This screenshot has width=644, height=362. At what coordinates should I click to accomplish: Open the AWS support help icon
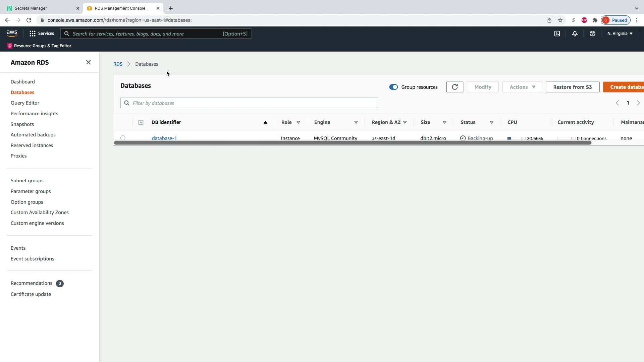[592, 34]
